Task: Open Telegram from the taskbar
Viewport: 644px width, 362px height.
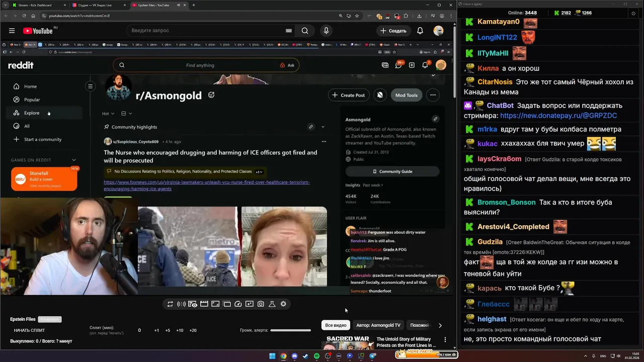Action: 372,356
